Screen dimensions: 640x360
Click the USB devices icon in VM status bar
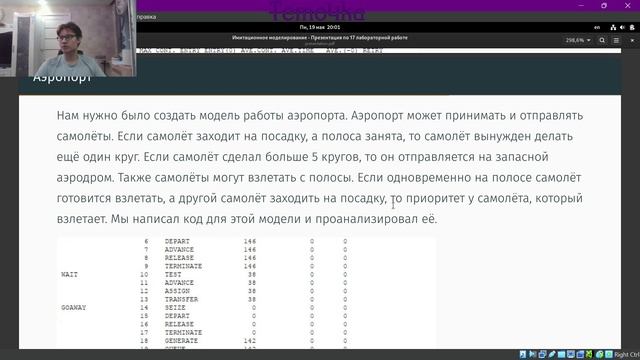point(552,354)
